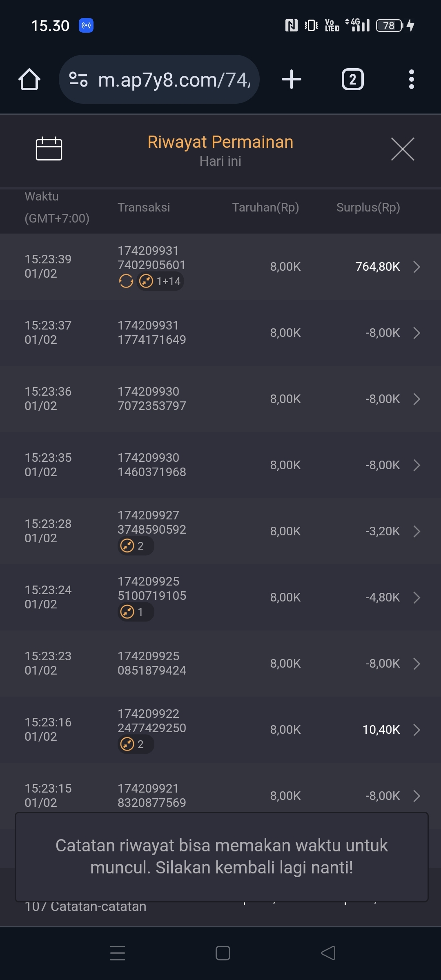Click the m.ap7y8.com address bar
The width and height of the screenshot is (441, 980).
coord(174,80)
